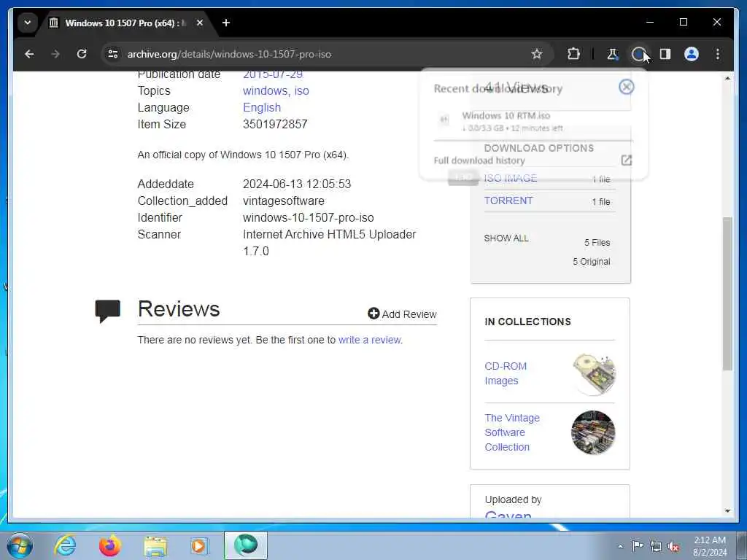Click the uploader name link
Image resolution: width=747 pixels, height=560 pixels.
tap(508, 514)
